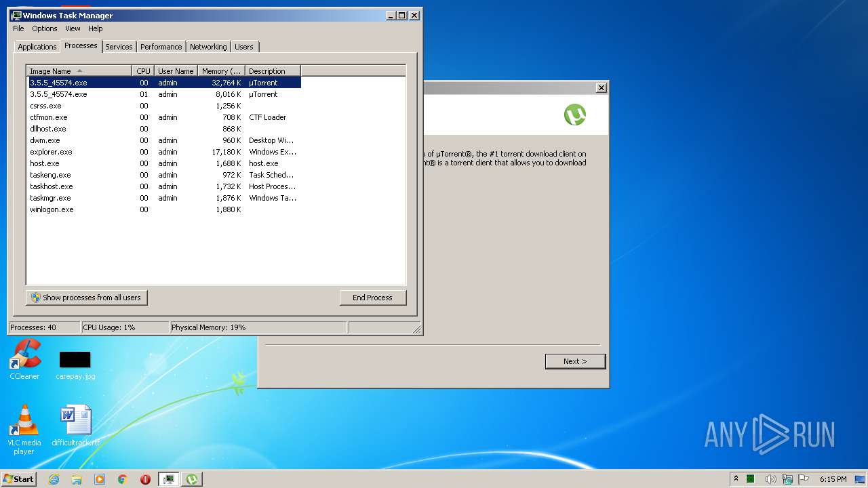
Task: Open Action Center flag icon
Action: pyautogui.click(x=804, y=479)
